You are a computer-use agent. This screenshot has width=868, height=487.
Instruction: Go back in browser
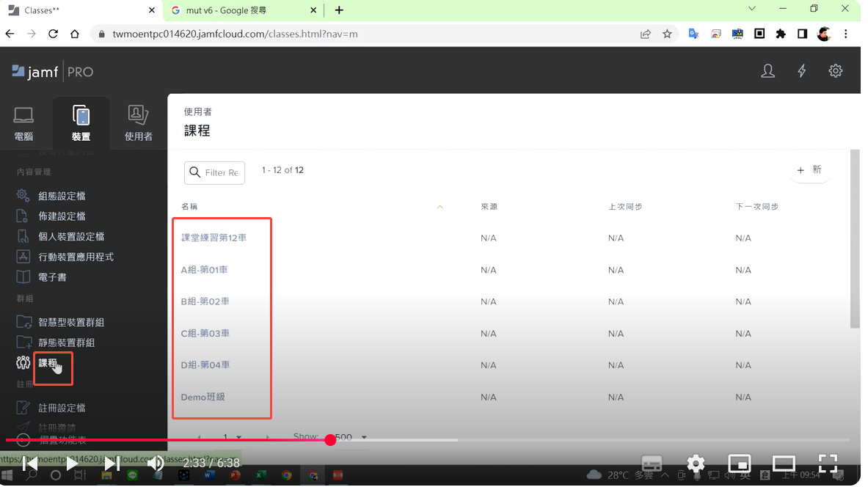coord(10,34)
